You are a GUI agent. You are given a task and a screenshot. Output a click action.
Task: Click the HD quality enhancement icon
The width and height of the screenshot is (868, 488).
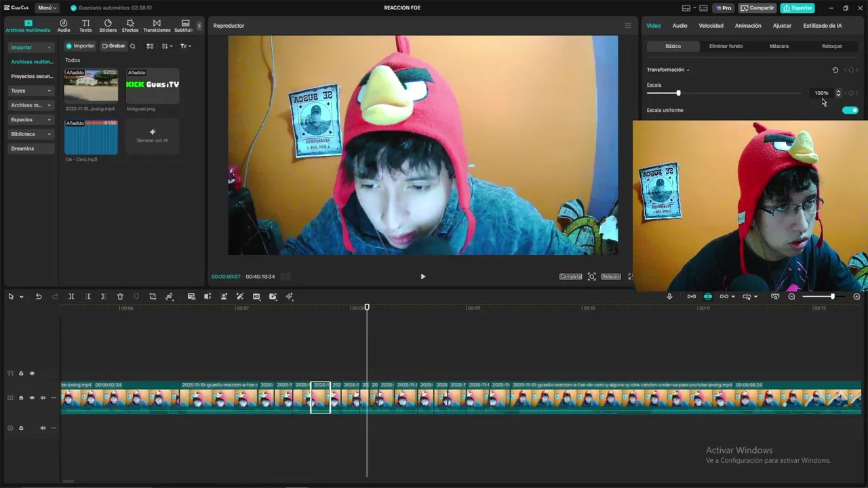coord(256,297)
